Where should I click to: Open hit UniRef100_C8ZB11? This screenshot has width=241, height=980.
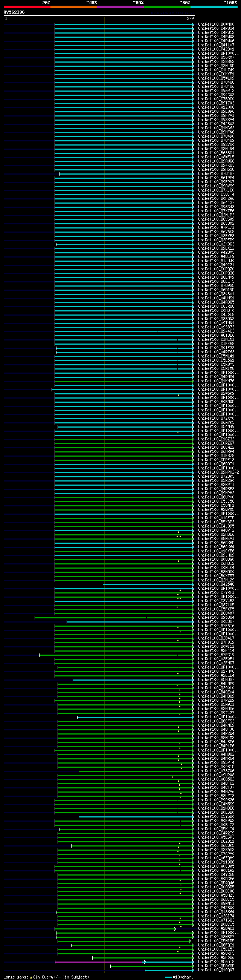(216, 842)
